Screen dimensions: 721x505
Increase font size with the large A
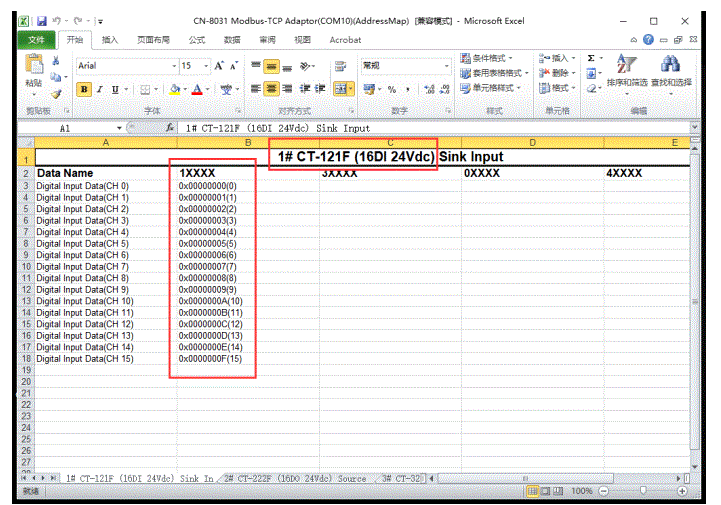pos(219,66)
